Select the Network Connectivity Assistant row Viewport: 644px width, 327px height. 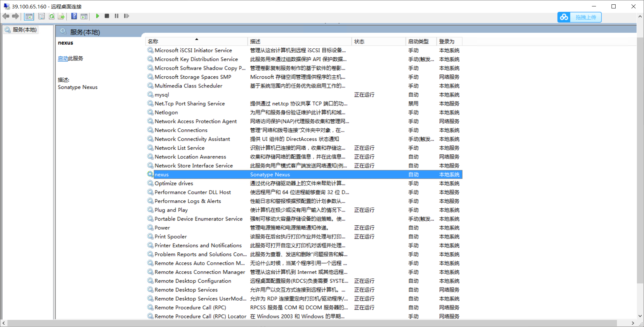coord(304,139)
